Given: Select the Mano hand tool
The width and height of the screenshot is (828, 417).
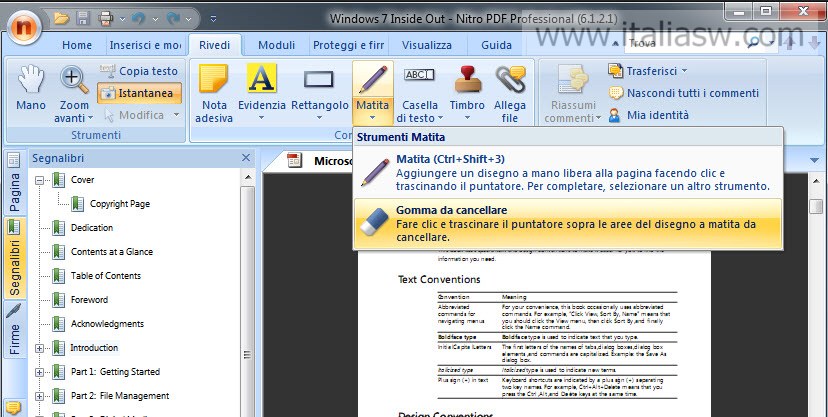Looking at the screenshot, I should coord(31,88).
